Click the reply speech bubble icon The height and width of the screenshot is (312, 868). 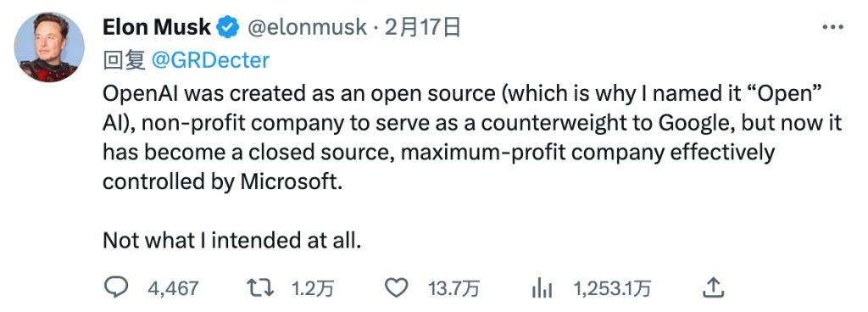pos(116,287)
